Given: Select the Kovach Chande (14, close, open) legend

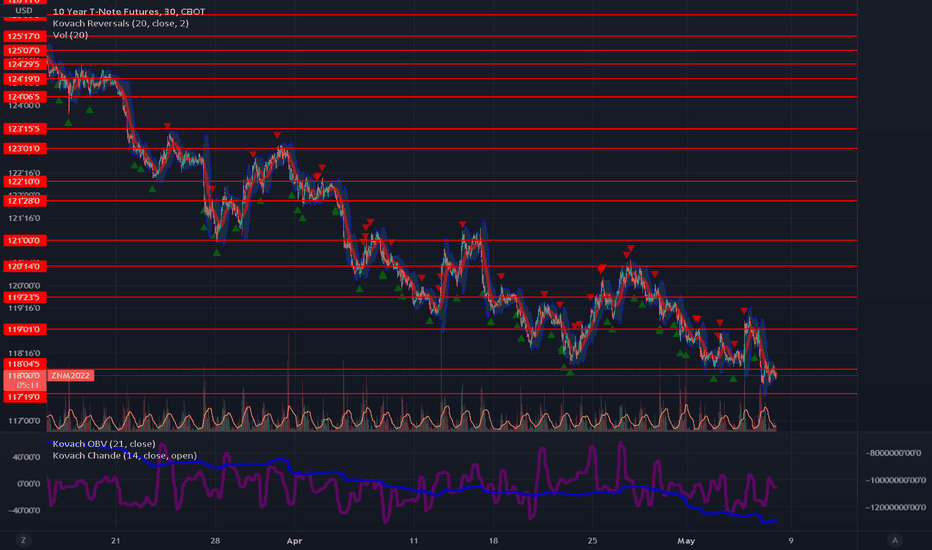Looking at the screenshot, I should tap(124, 455).
